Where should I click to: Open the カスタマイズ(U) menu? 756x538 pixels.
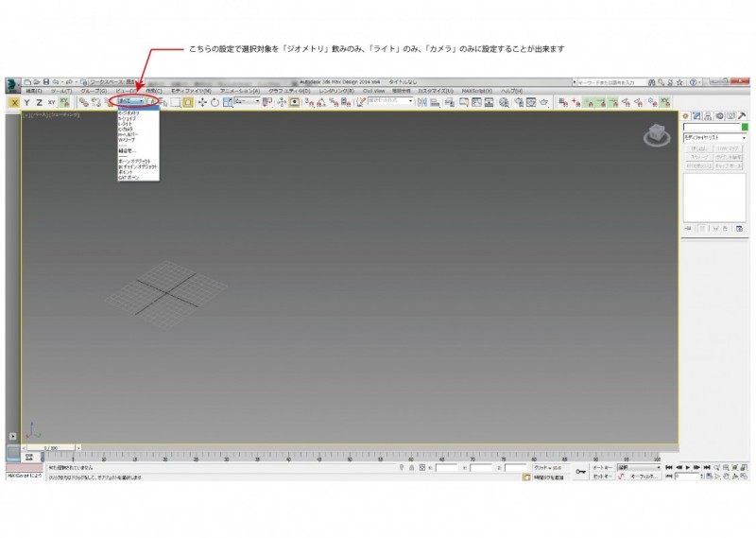pos(436,91)
